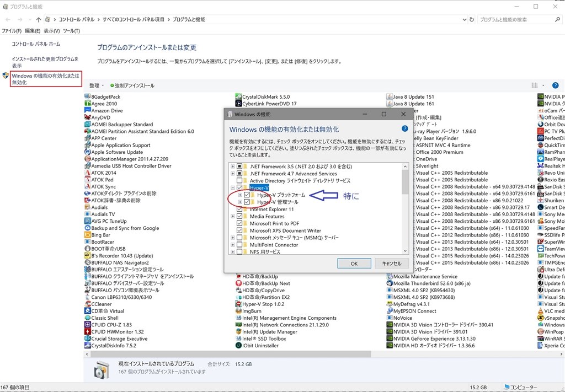Expand the Media Features node
Image resolution: width=565 pixels, height=392 pixels.
(233, 216)
